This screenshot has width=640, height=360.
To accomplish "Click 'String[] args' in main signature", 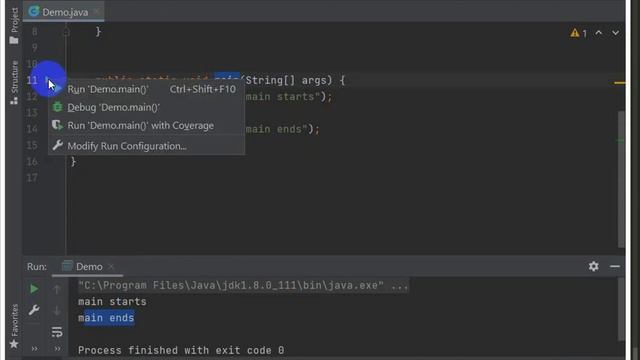I will (288, 80).
